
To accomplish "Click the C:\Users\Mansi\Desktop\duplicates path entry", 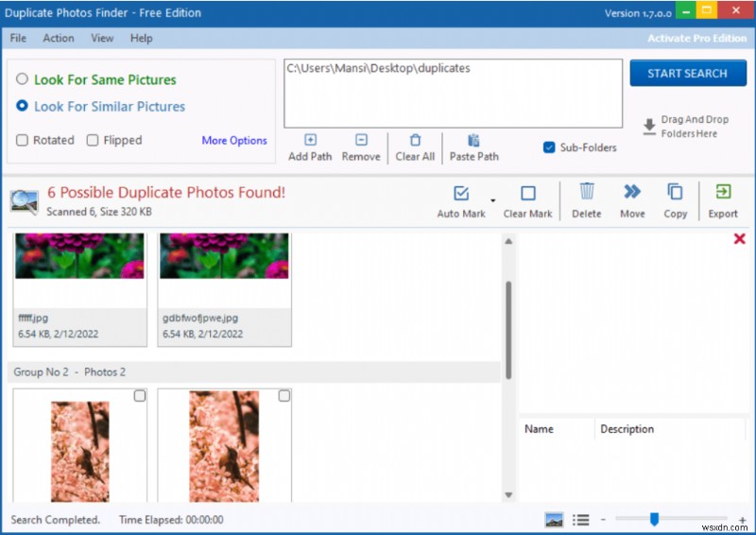I will click(x=379, y=68).
